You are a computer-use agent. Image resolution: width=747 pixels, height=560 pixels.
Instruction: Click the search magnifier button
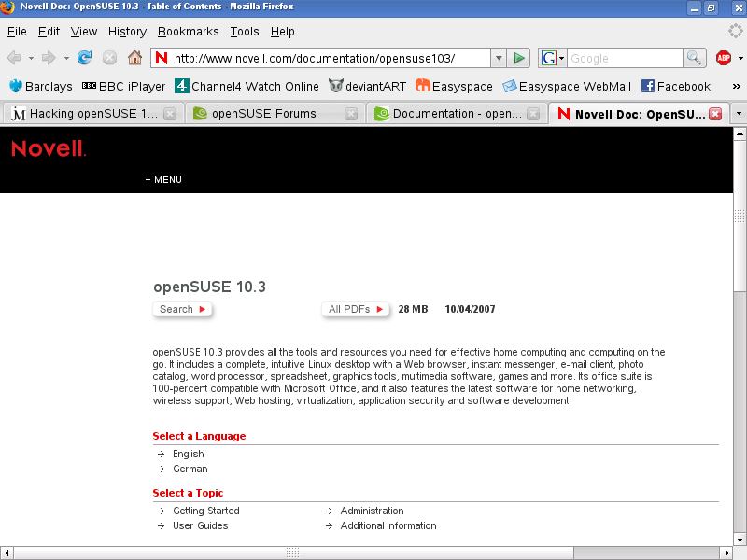click(694, 59)
